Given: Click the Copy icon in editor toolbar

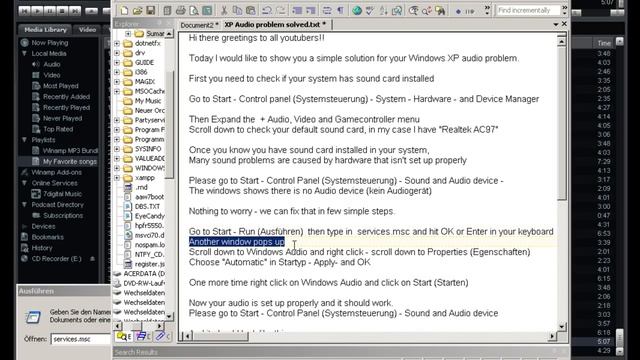Looking at the screenshot, I should click(x=237, y=11).
